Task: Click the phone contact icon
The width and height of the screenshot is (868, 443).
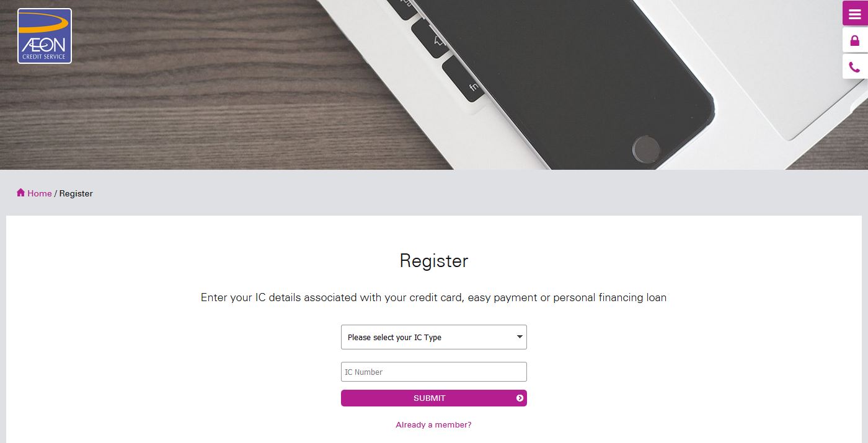Action: (x=855, y=67)
